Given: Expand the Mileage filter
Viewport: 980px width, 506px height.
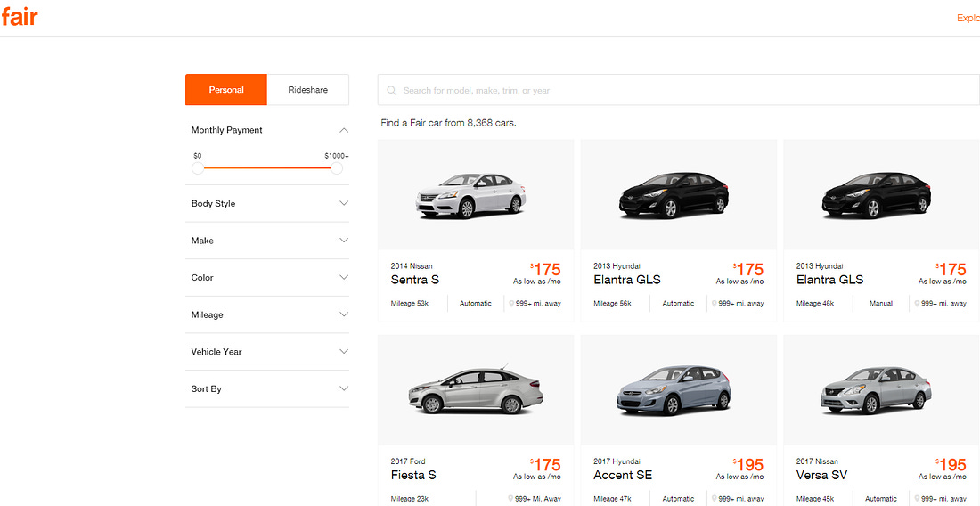Looking at the screenshot, I should coord(344,314).
